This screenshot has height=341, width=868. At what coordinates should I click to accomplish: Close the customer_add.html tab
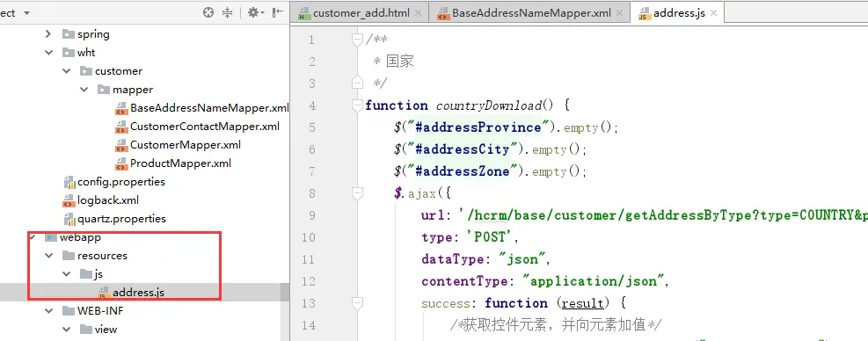click(x=418, y=13)
